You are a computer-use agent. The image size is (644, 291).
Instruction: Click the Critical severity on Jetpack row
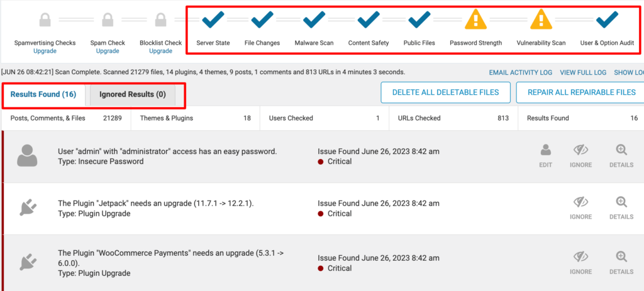click(335, 214)
